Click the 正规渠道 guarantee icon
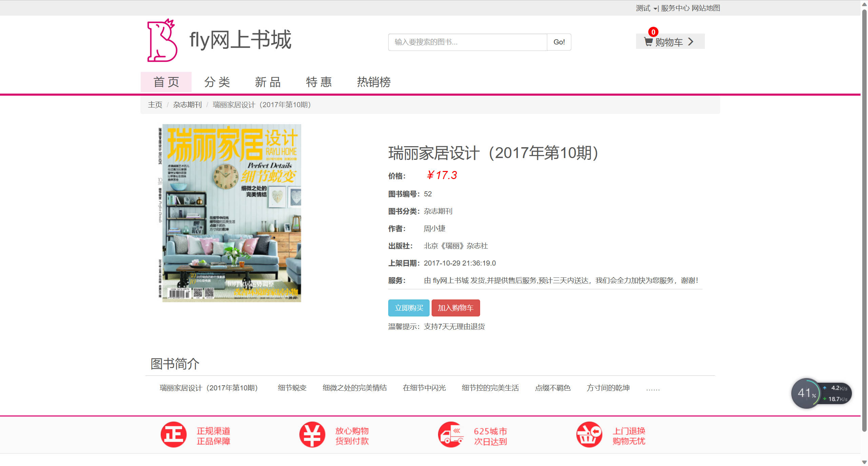 pos(173,434)
